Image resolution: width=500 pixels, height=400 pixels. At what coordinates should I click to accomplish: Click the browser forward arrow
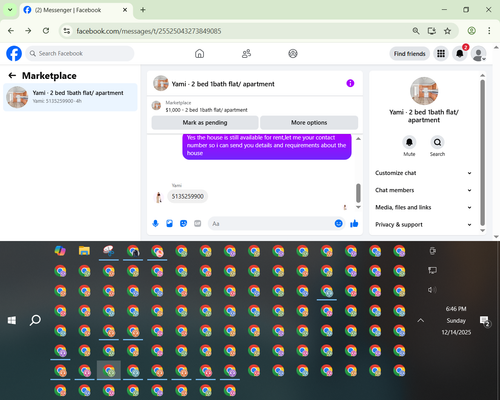point(28,31)
